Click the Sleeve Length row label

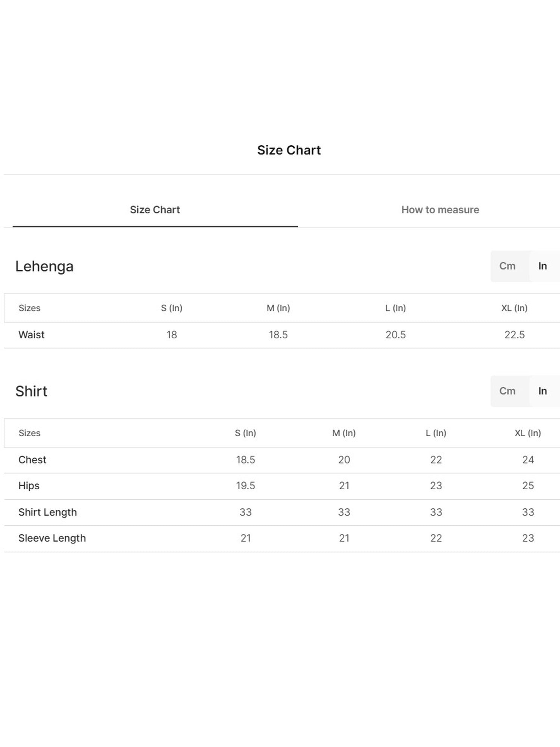click(x=52, y=538)
